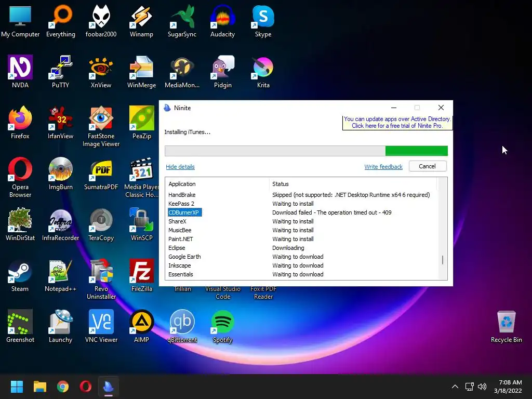Viewport: 532px width, 399px height.
Task: Click the WinDirStat desktop shortcut
Action: tap(20, 224)
